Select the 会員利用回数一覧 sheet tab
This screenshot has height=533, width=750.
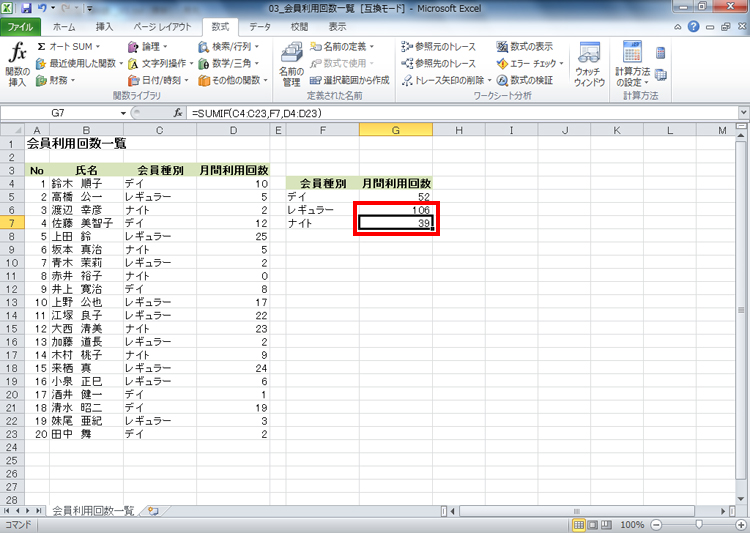[93, 511]
